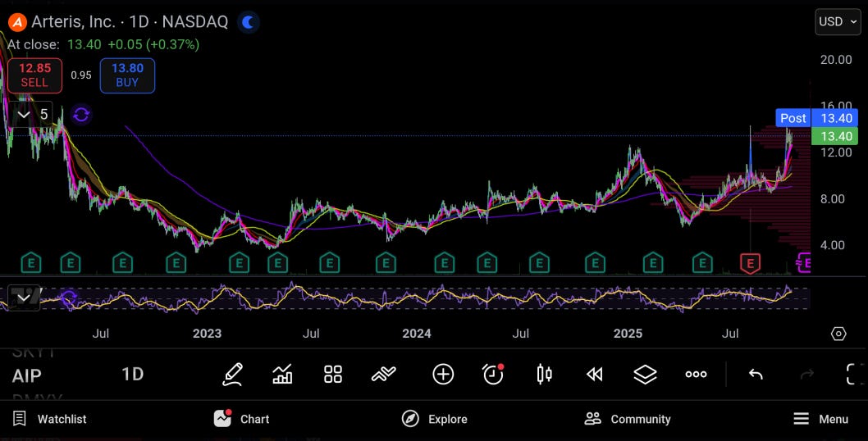Go to the Watchlist tab
Viewport: 868px width, 441px height.
(x=50, y=419)
